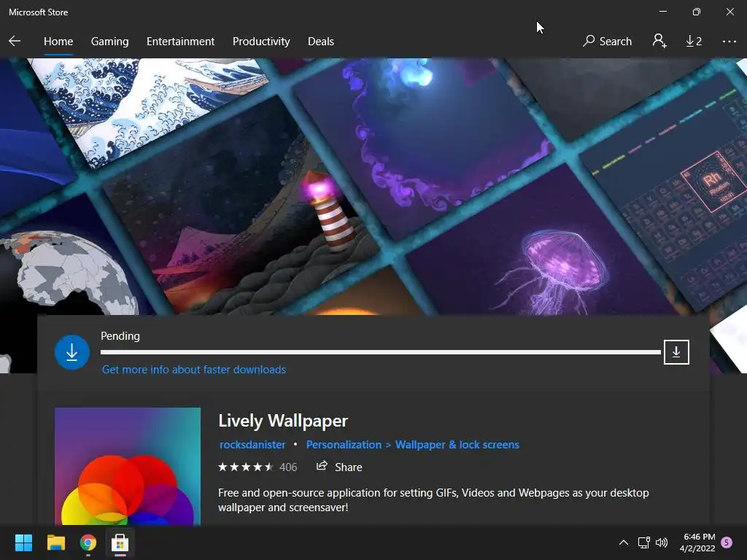Open Get more info about faster downloads

(194, 370)
